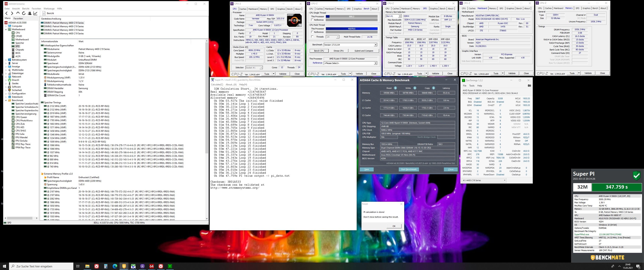Take screenshot with ZenTimings camera icon
Viewport: 644px width, 270px height.
[x=529, y=86]
